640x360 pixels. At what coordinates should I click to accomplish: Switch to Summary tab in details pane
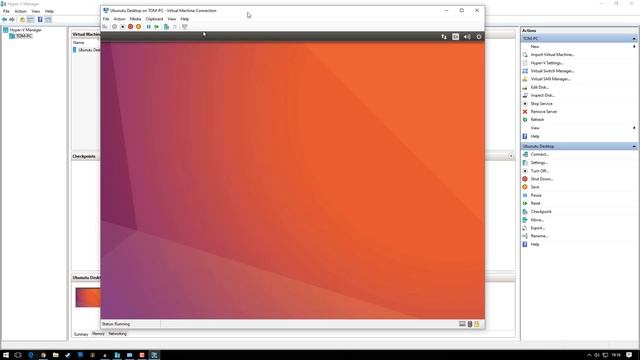pyautogui.click(x=81, y=334)
